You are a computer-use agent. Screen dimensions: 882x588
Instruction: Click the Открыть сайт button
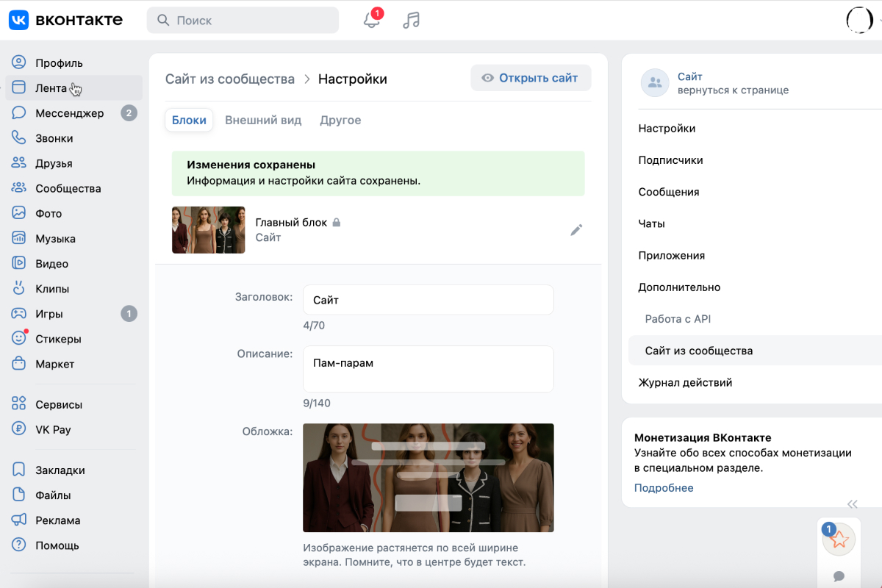(531, 78)
